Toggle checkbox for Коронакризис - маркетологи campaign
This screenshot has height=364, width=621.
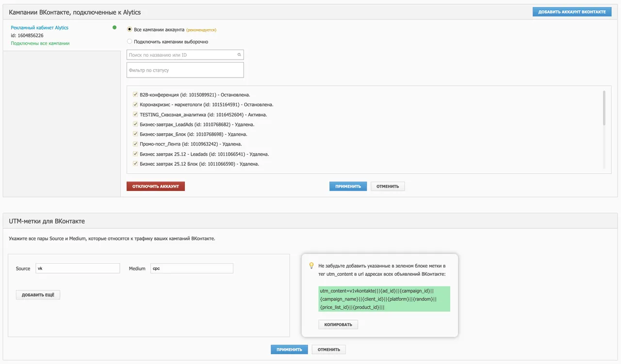[x=135, y=105]
